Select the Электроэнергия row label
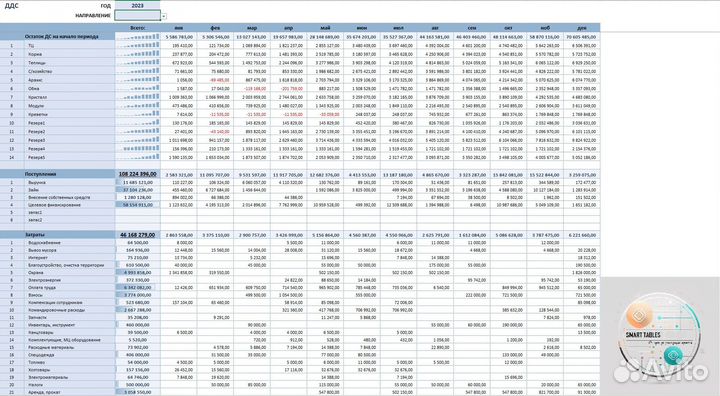The width and height of the screenshot is (720, 396). pos(45,280)
